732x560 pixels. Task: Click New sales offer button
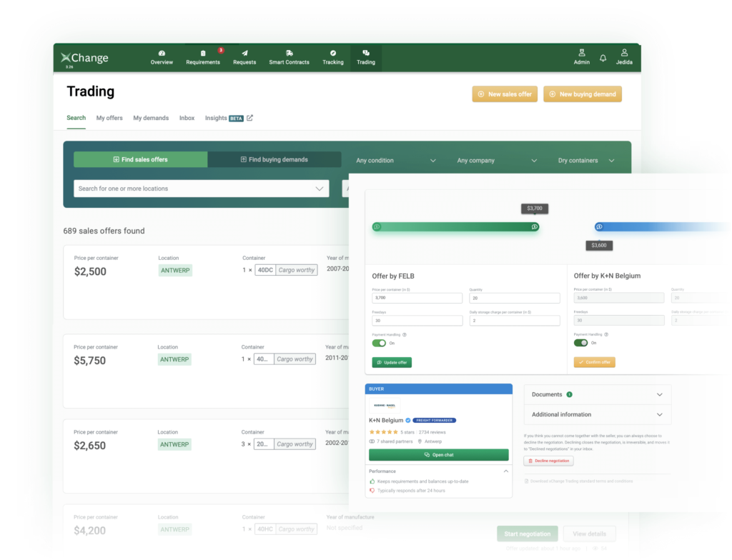pyautogui.click(x=505, y=94)
